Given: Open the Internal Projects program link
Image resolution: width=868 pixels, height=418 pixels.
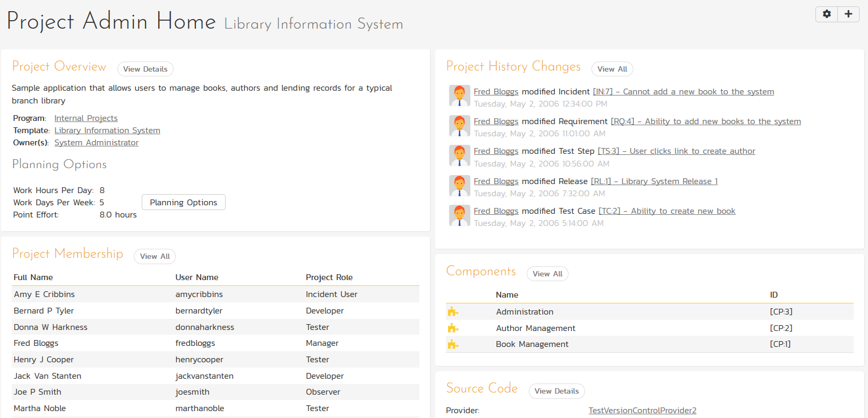Looking at the screenshot, I should (86, 118).
